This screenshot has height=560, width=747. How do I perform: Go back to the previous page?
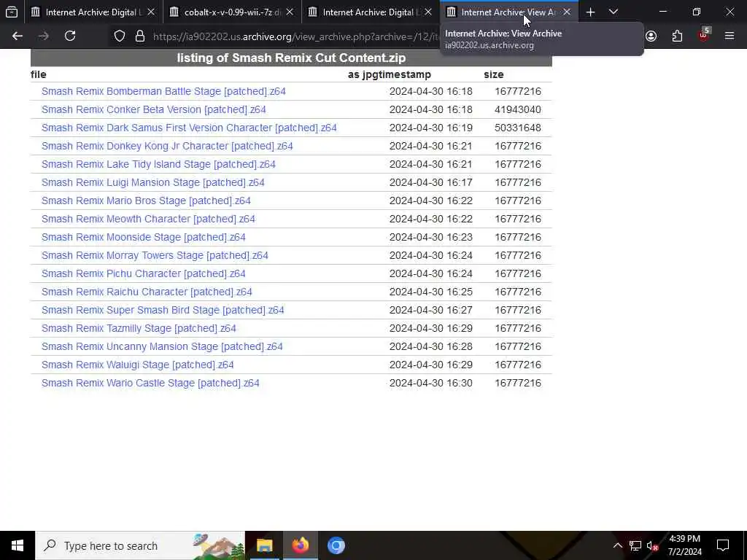(18, 36)
